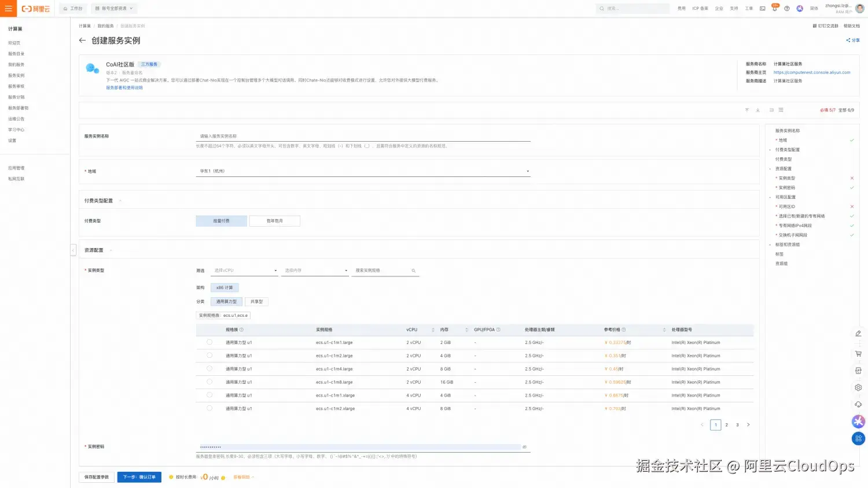Viewport: 868px width, 488px height.
Task: Open the 选择vCPU filter dropdown
Action: point(244,271)
